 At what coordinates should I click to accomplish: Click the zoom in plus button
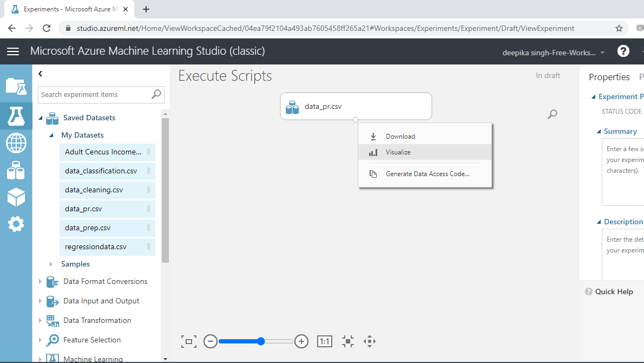click(301, 341)
